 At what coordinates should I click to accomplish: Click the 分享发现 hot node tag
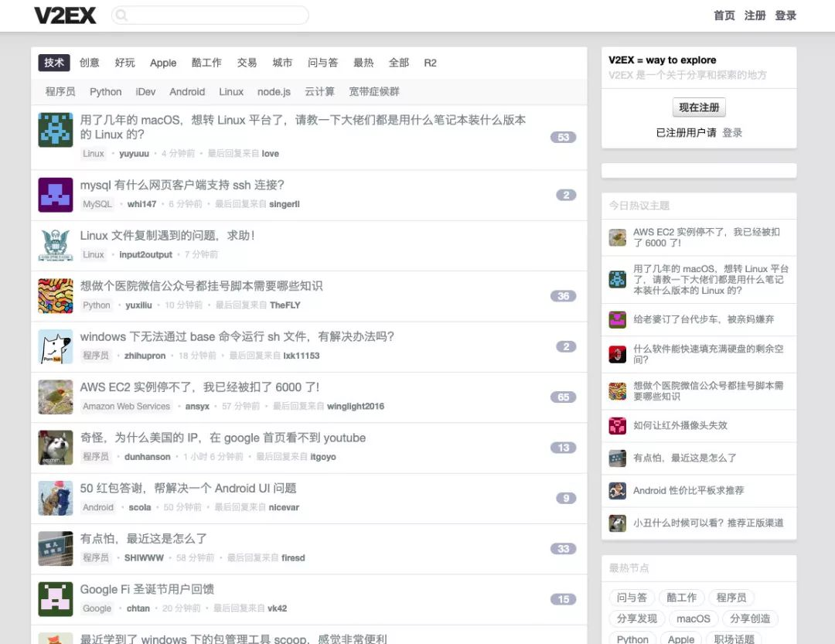pos(637,618)
